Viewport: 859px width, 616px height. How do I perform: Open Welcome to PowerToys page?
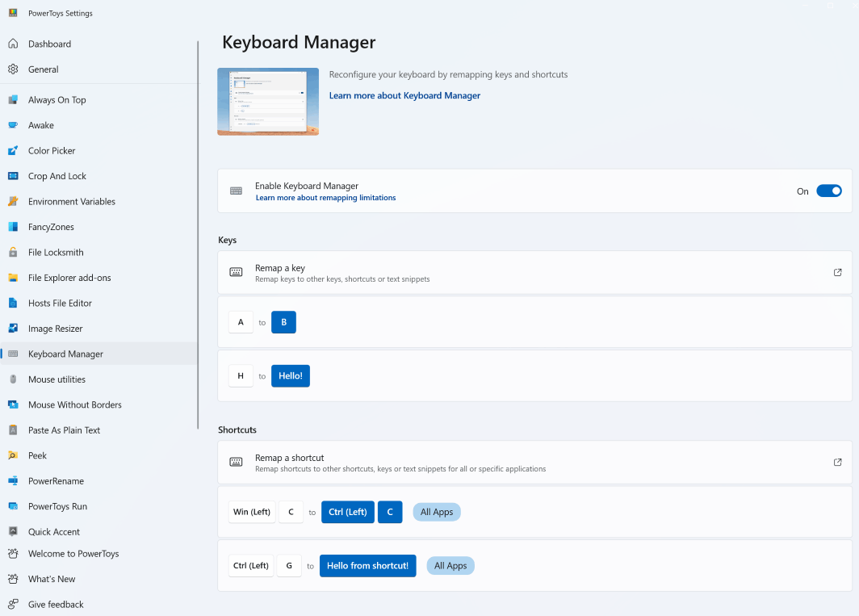(98, 554)
